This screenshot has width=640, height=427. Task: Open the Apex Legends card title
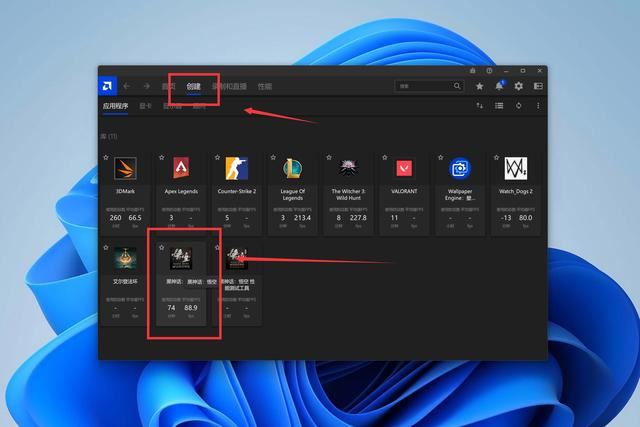pos(181,191)
